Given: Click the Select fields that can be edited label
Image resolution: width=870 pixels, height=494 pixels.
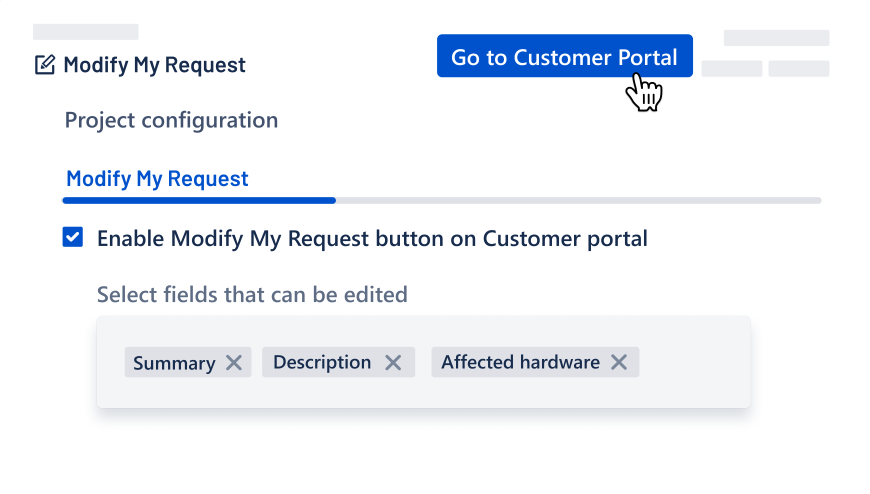Looking at the screenshot, I should 252,295.
